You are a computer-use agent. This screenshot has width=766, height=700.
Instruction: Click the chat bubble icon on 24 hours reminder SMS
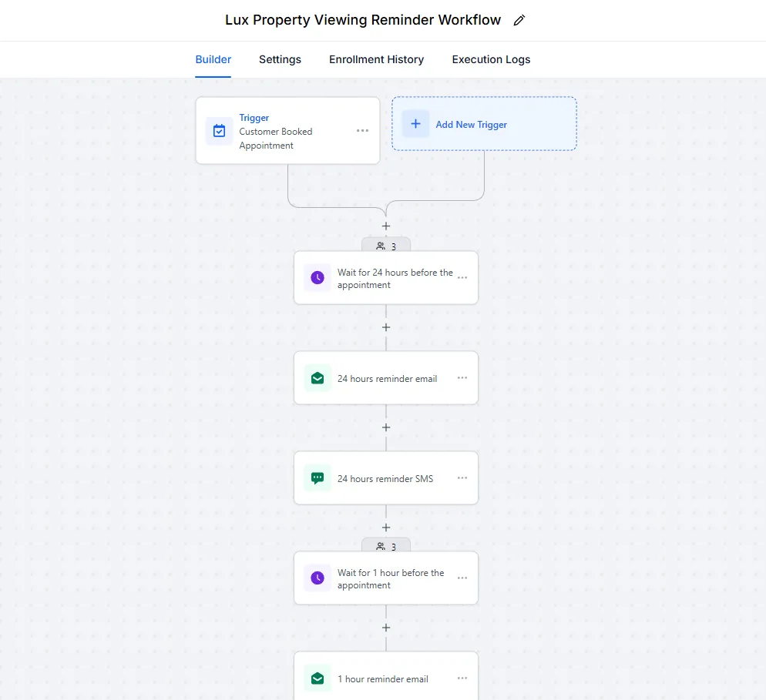coord(317,478)
